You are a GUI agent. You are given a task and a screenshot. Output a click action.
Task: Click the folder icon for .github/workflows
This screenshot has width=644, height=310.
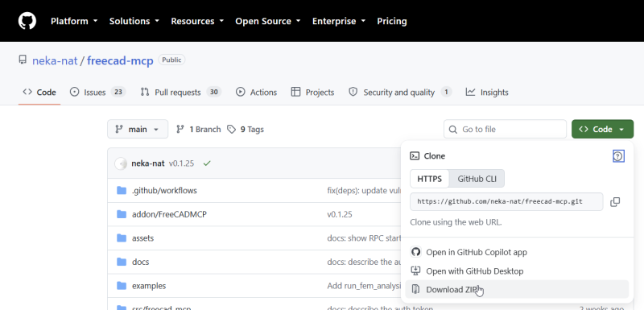pos(122,191)
